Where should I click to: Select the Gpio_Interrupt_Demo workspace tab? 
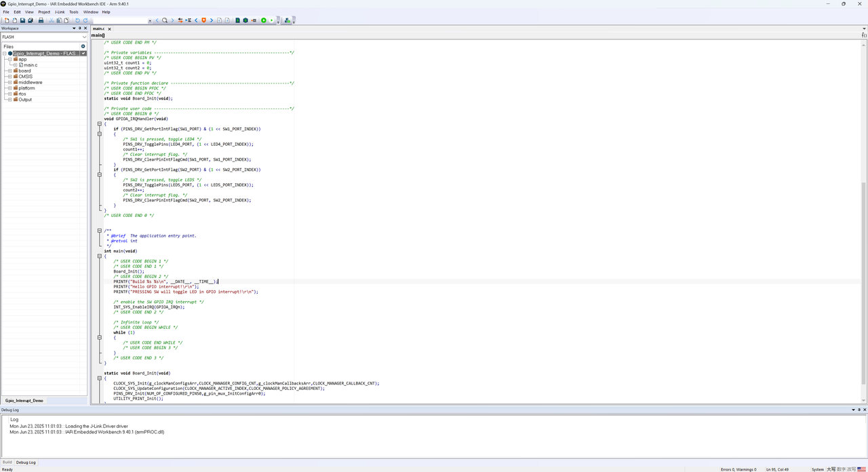click(24, 401)
